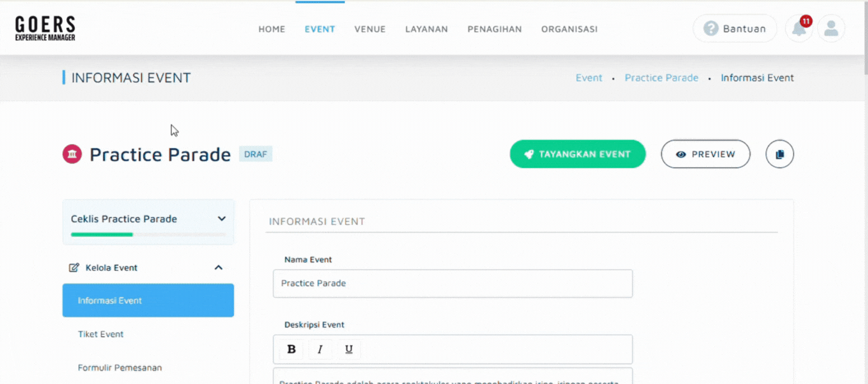868x384 pixels.
Task: Click the Bantuan help button
Action: 735,29
